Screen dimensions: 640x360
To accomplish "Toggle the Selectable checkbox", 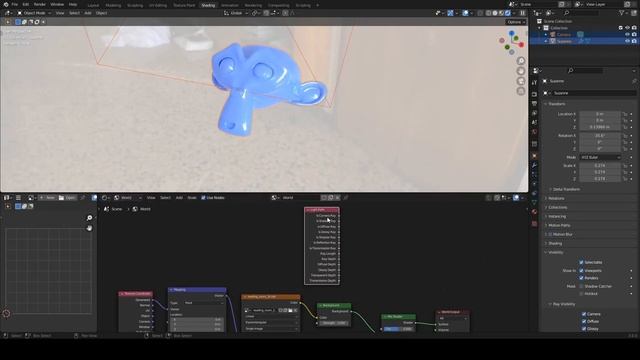I will 581,262.
